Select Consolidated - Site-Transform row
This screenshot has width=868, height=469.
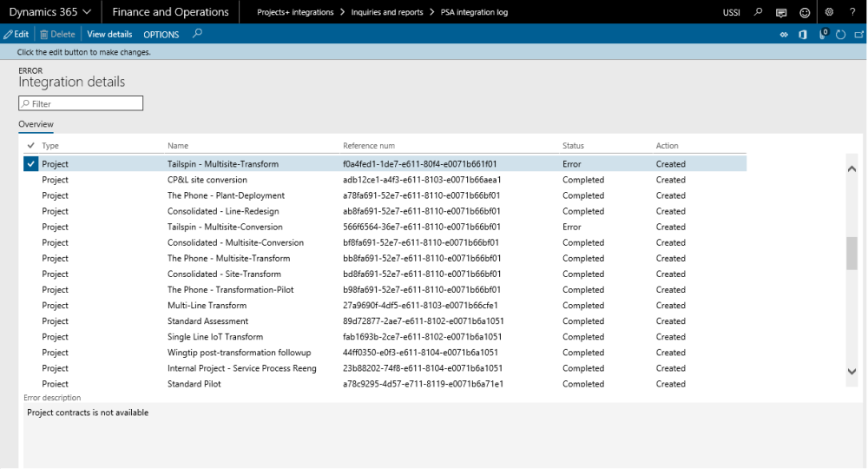[x=385, y=274]
